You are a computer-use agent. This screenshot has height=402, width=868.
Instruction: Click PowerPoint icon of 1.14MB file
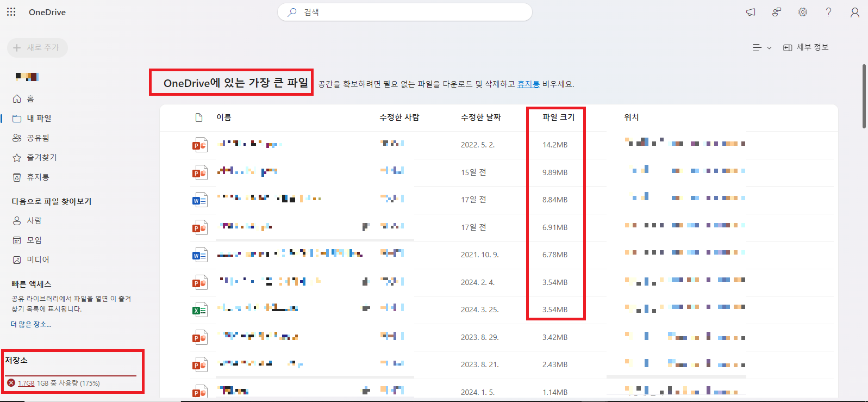[199, 391]
